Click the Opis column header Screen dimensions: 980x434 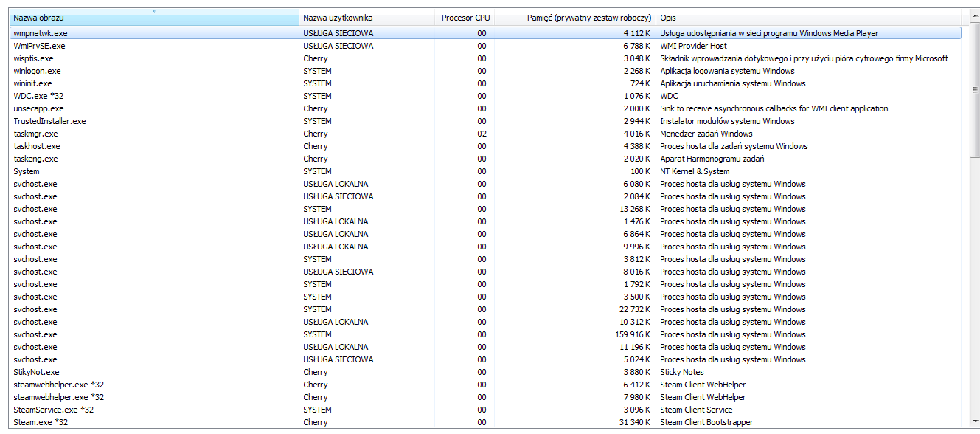[668, 18]
